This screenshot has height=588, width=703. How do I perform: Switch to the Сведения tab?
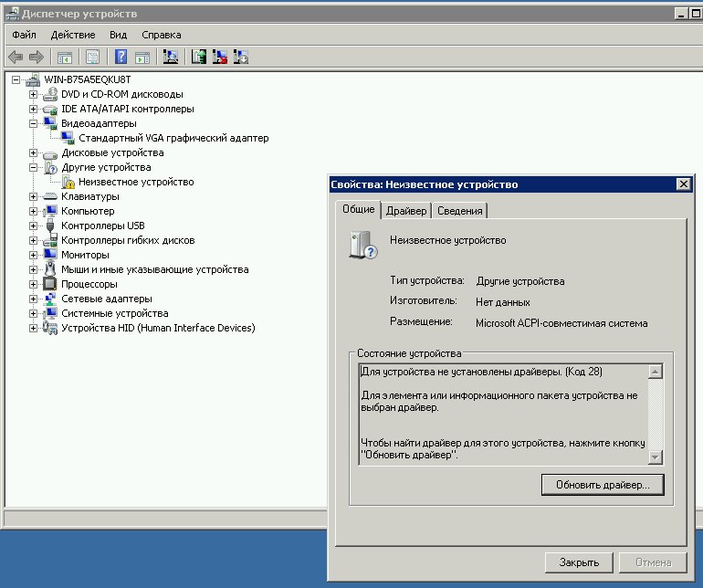click(x=459, y=211)
